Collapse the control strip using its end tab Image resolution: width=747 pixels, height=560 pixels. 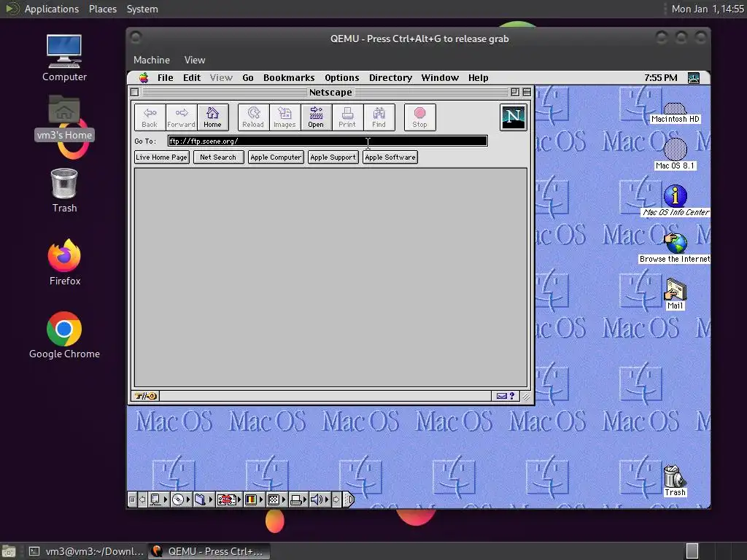tap(349, 499)
